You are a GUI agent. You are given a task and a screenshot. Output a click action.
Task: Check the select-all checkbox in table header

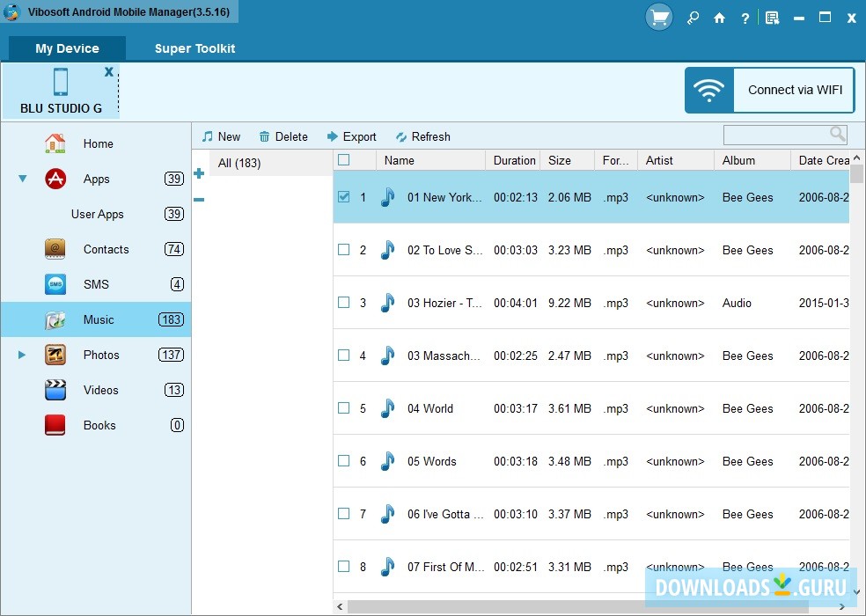coord(343,159)
